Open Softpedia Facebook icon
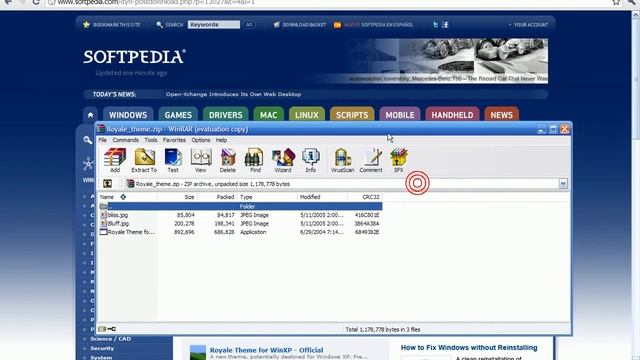The width and height of the screenshot is (640, 360). (x=445, y=24)
